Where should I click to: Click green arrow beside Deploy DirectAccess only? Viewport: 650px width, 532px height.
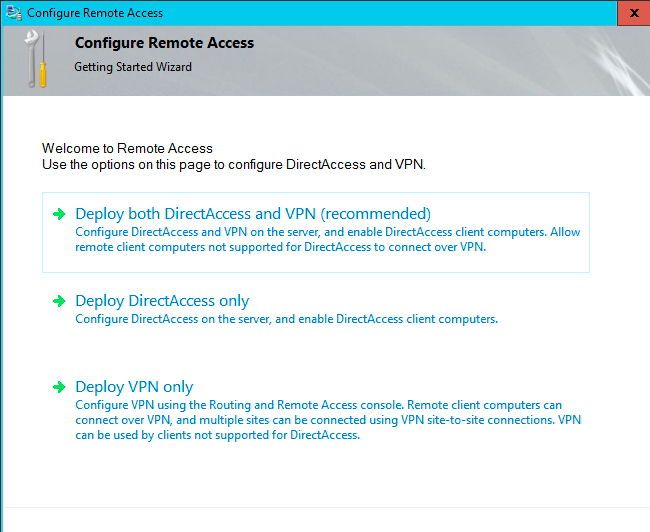coord(59,301)
